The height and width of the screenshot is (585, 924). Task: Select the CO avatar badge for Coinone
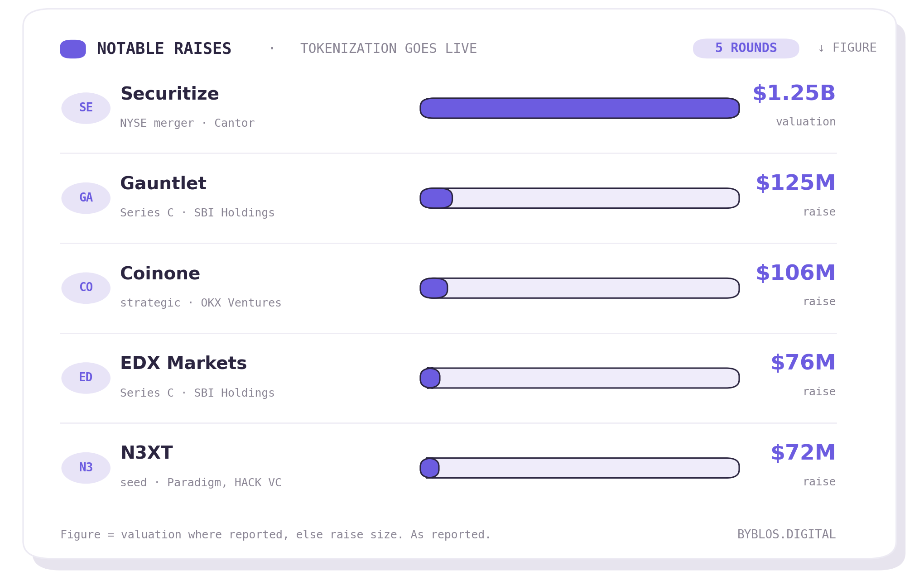tap(86, 288)
